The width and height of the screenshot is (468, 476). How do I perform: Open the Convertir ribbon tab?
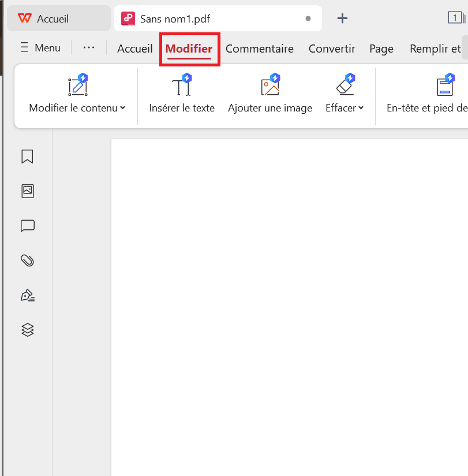(332, 49)
